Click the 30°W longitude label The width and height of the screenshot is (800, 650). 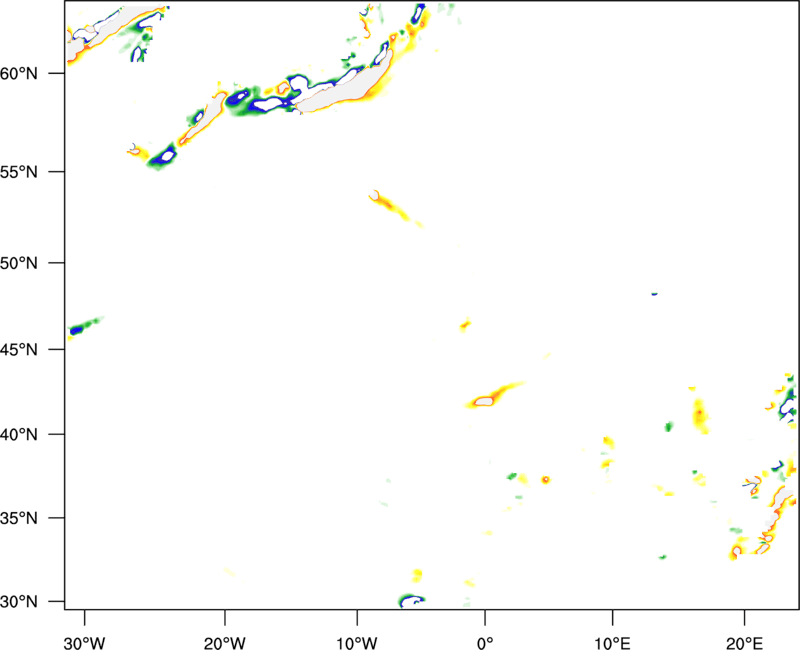(85, 643)
